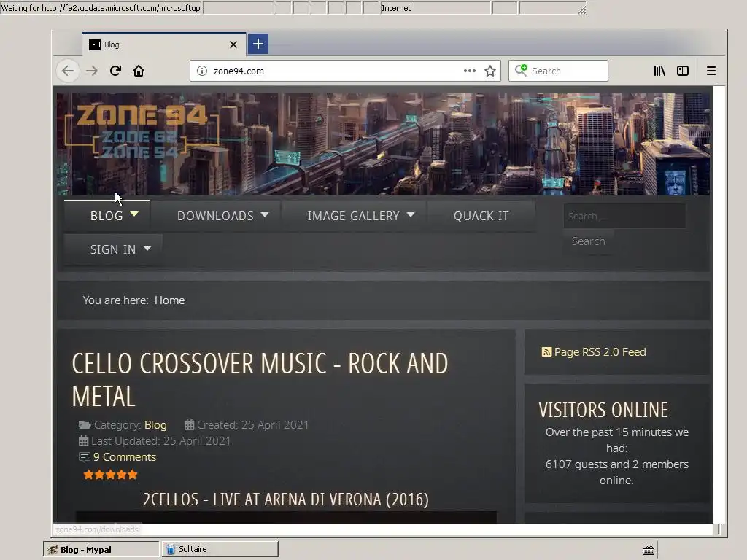Open the SIGN IN menu item

click(x=113, y=249)
